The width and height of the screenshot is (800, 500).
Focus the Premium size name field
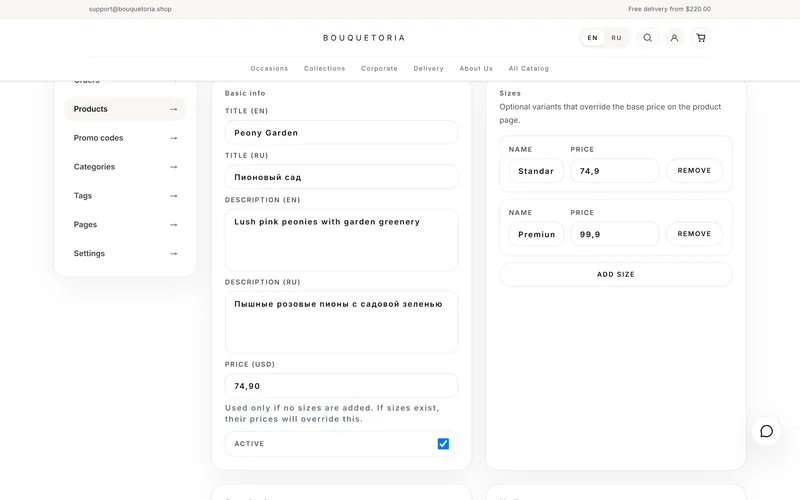(x=536, y=234)
